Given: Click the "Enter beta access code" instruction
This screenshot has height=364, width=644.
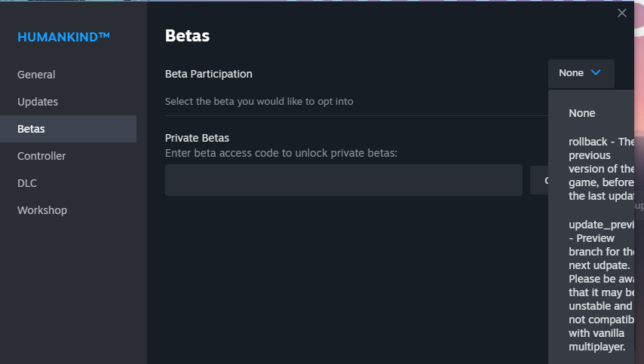Looking at the screenshot, I should point(281,153).
